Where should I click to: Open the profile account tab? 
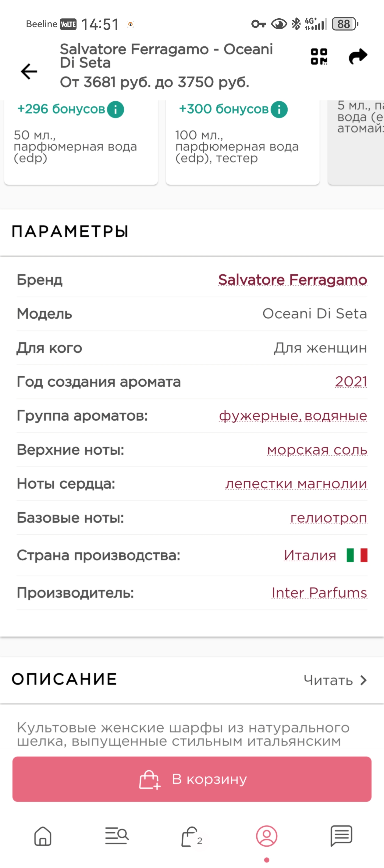(267, 836)
